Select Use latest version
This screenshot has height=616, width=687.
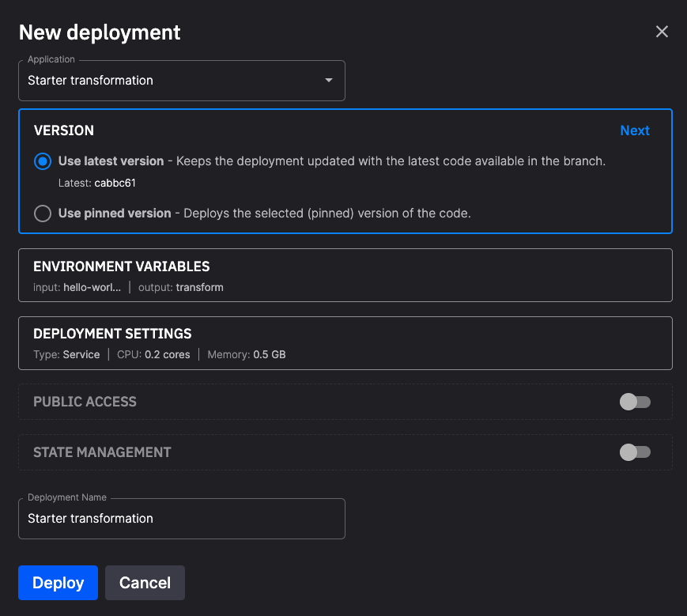point(42,161)
